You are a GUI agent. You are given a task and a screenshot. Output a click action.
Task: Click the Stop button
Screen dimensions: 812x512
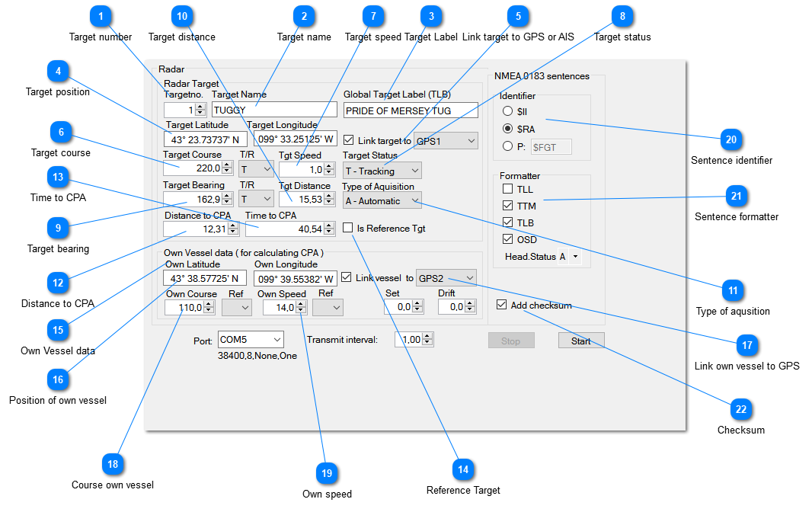pyautogui.click(x=510, y=341)
